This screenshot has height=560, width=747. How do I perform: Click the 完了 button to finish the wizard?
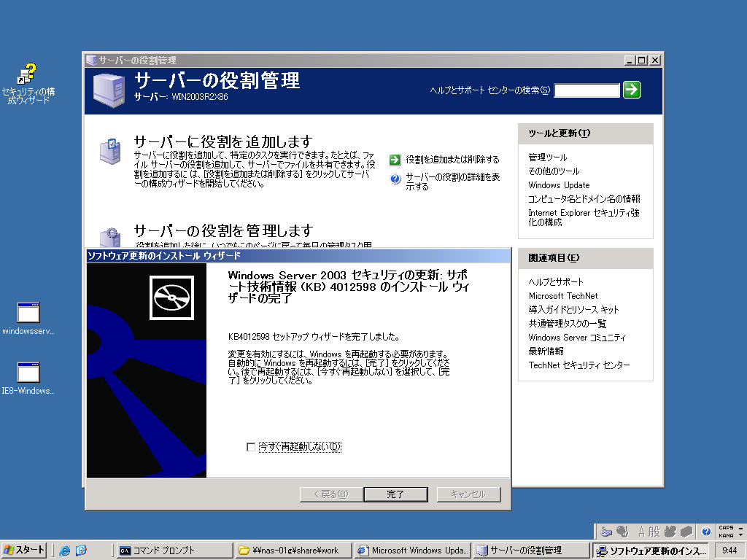(x=395, y=494)
